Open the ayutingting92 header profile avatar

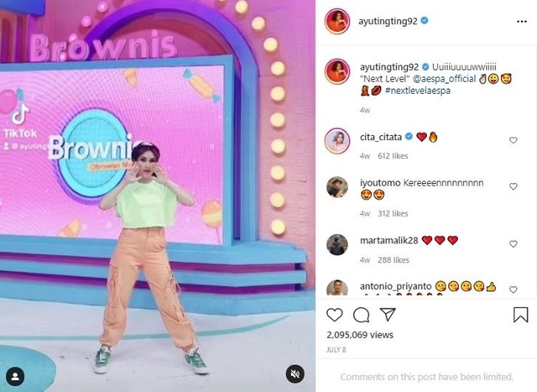[x=337, y=21]
